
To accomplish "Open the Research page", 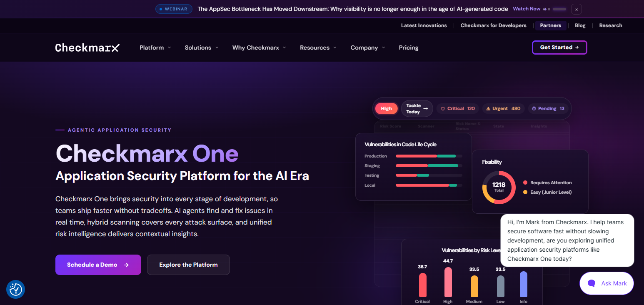I will (x=611, y=25).
